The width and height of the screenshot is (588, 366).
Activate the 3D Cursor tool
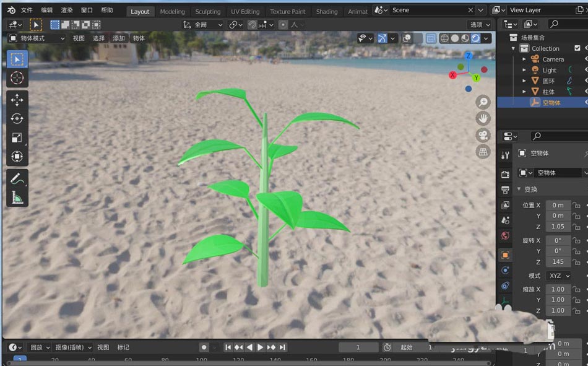pos(17,78)
